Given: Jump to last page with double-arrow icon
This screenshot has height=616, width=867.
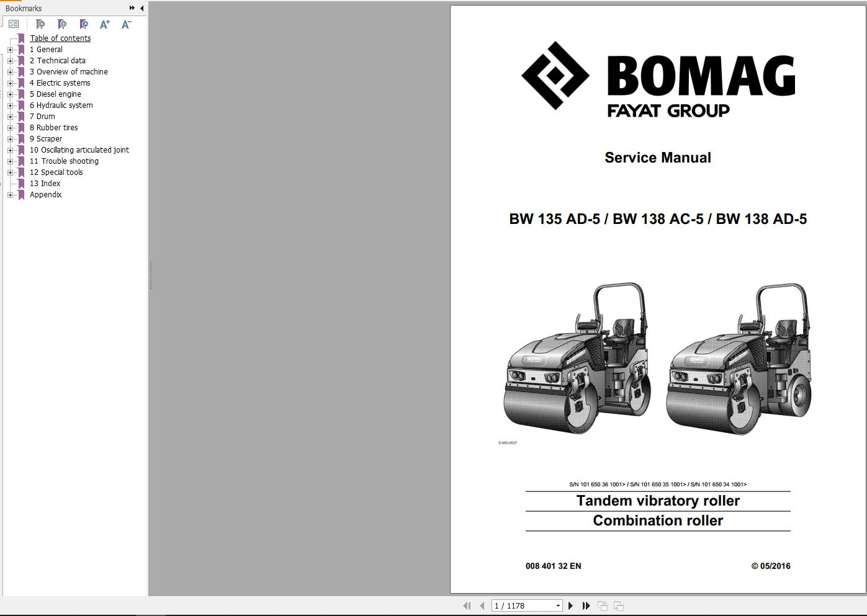Looking at the screenshot, I should tap(586, 605).
